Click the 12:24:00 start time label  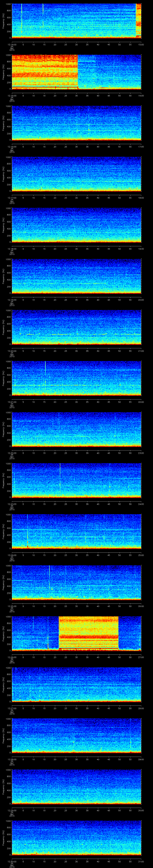coord(12,555)
